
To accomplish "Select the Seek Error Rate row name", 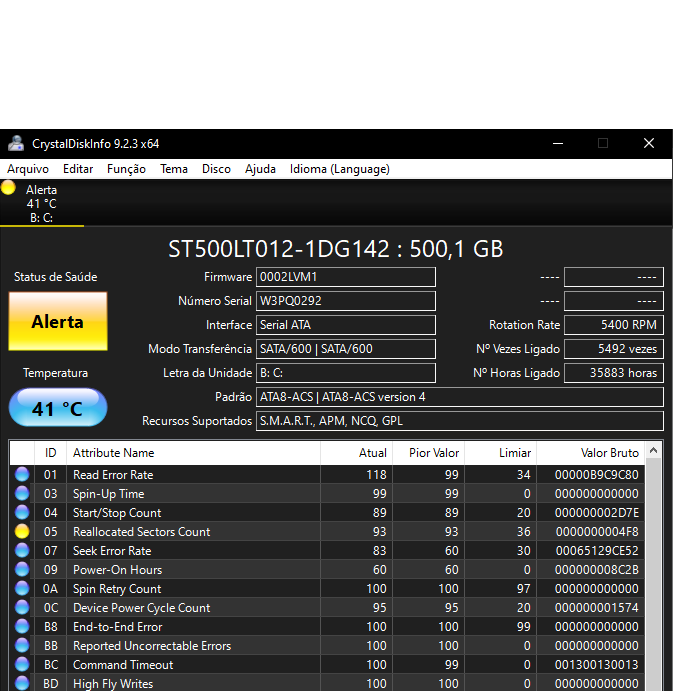I will [112, 551].
